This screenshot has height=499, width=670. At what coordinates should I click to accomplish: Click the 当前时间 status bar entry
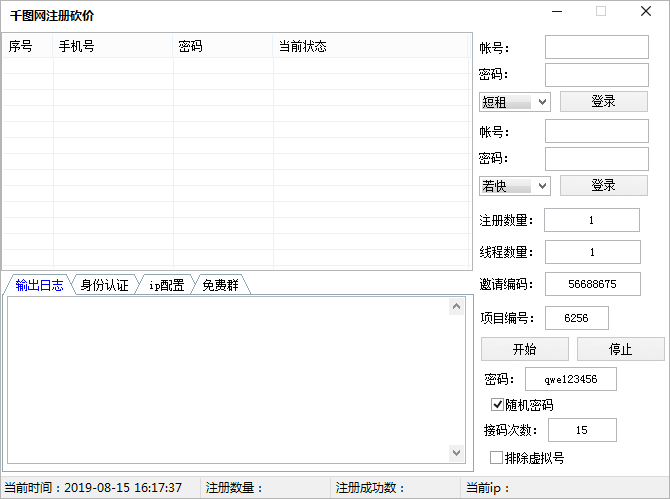click(101, 487)
